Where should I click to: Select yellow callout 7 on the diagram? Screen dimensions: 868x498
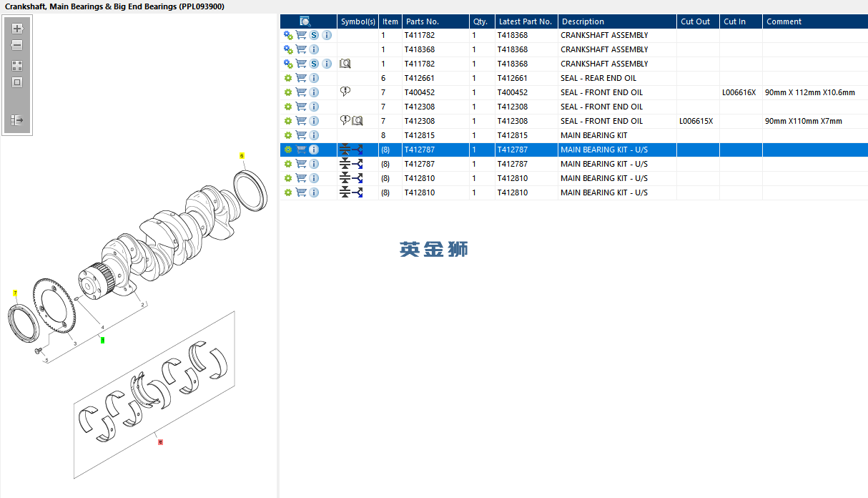(x=15, y=293)
